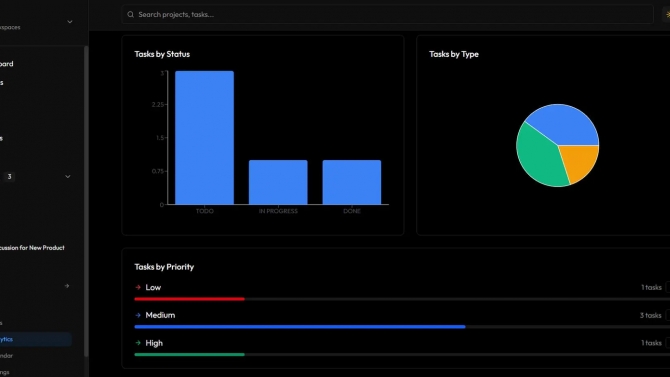Click the red arrow icon beside Low

click(138, 287)
